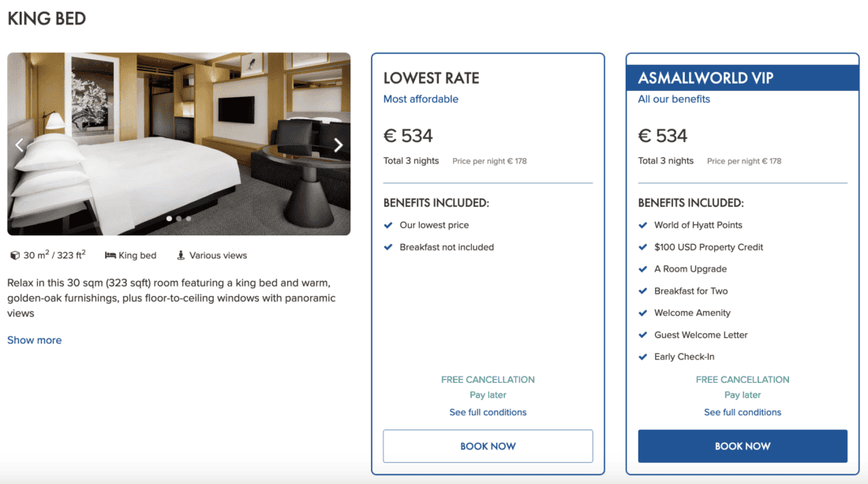This screenshot has width=868, height=484.
Task: Click the king bed icon
Action: click(110, 256)
